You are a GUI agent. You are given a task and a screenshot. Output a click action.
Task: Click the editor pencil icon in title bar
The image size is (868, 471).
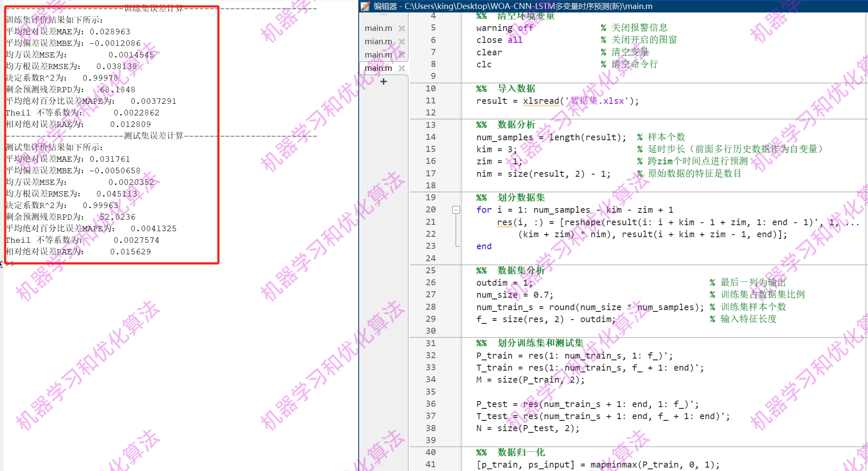[x=365, y=6]
